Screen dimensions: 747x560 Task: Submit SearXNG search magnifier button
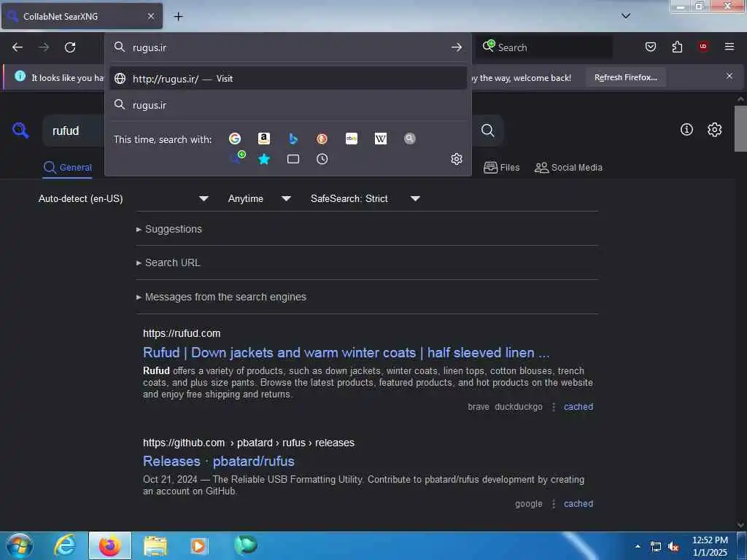coord(487,131)
